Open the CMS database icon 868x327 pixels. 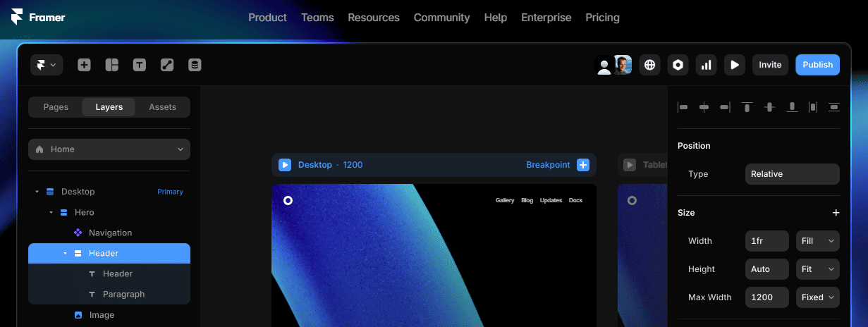pos(195,65)
